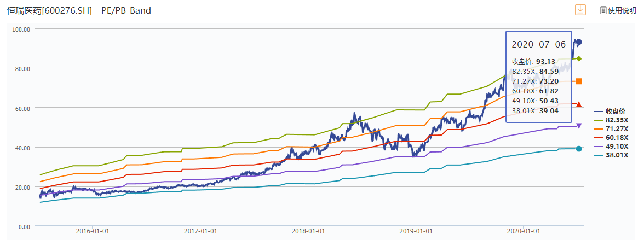The height and width of the screenshot is (240, 644).
Task: Toggle the 收盘价 series in legend
Action: (613, 112)
